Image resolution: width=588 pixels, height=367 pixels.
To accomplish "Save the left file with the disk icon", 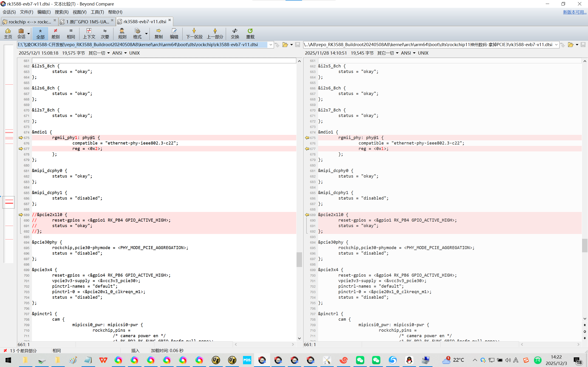I will tap(297, 45).
